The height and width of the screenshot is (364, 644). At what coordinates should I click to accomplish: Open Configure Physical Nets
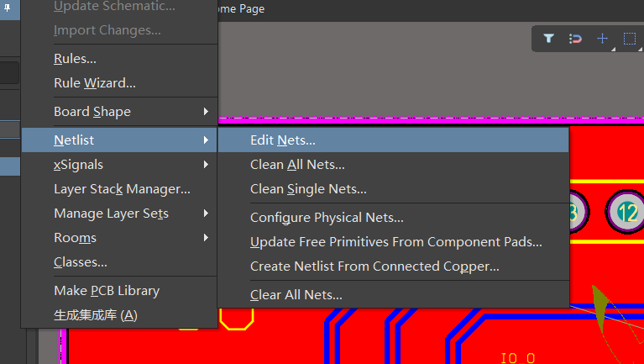pos(327,218)
